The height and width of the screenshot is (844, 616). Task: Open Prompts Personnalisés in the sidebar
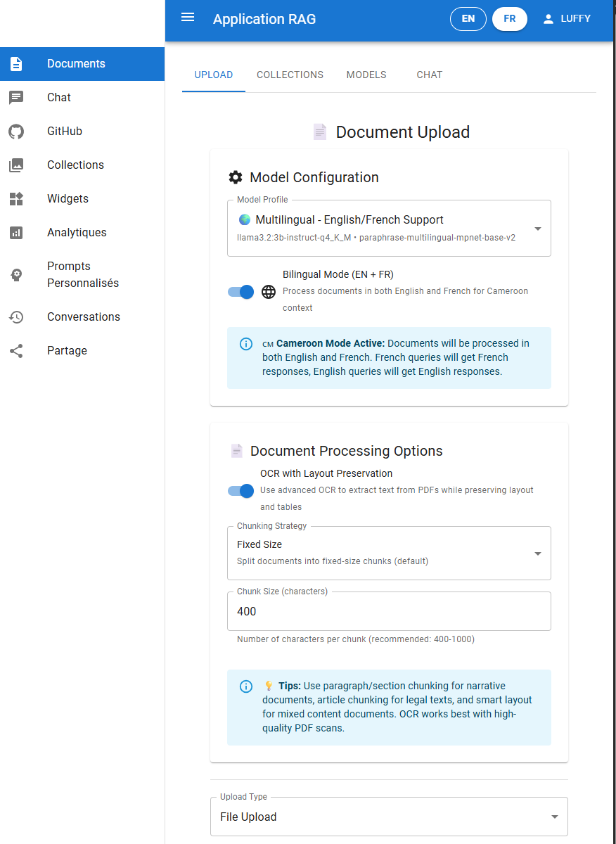[x=82, y=275]
